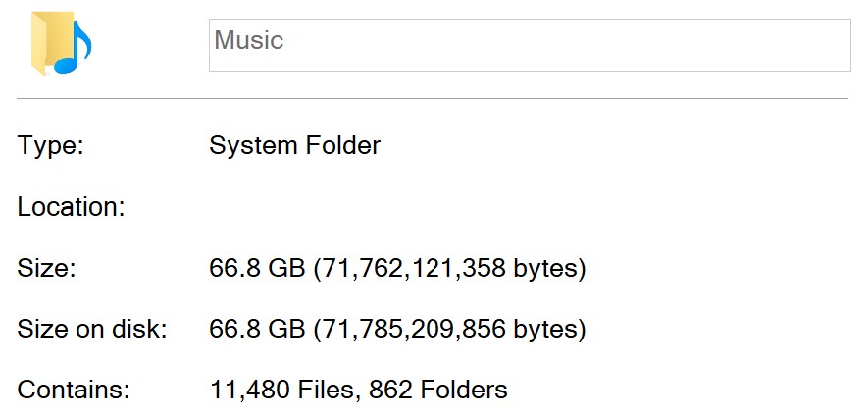Click "66.8 GB" in Size on disk row
The image size is (868, 417).
[257, 329]
